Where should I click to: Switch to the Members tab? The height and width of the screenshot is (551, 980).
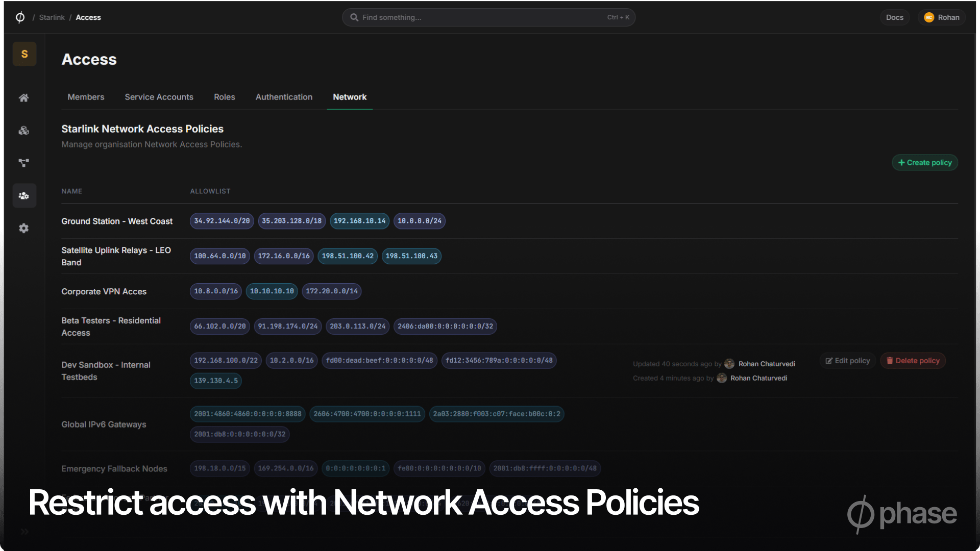tap(86, 97)
